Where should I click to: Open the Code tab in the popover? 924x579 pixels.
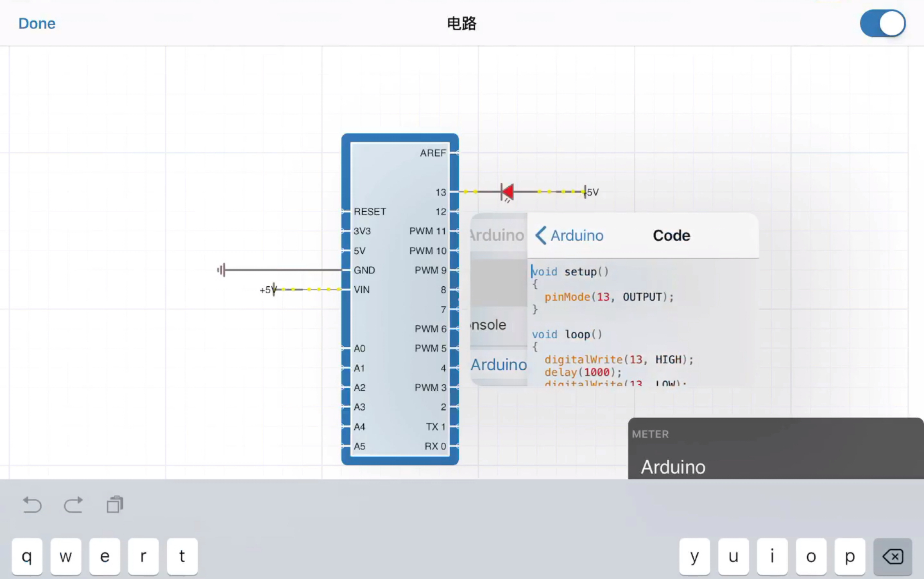click(671, 235)
